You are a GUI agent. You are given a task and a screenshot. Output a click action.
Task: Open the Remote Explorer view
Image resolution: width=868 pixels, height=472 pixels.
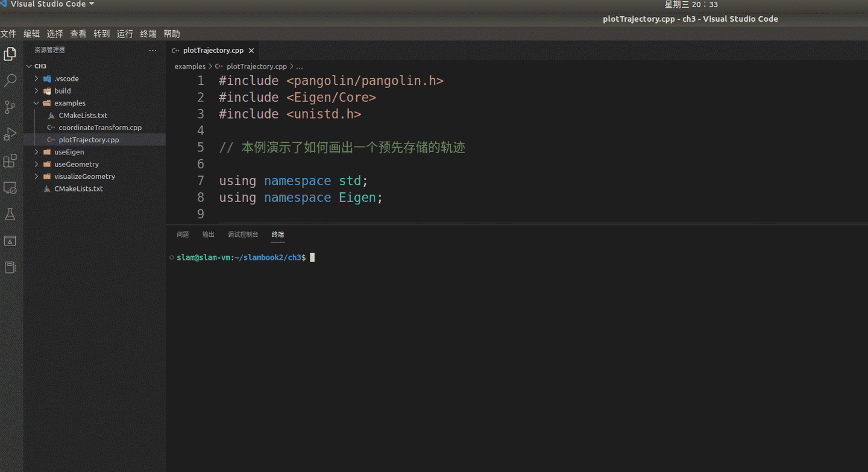coord(10,188)
